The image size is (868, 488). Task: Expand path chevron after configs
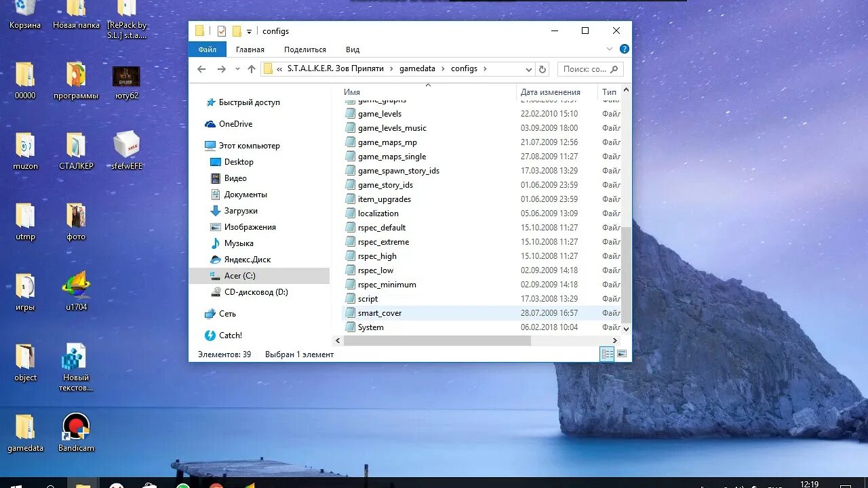(485, 69)
